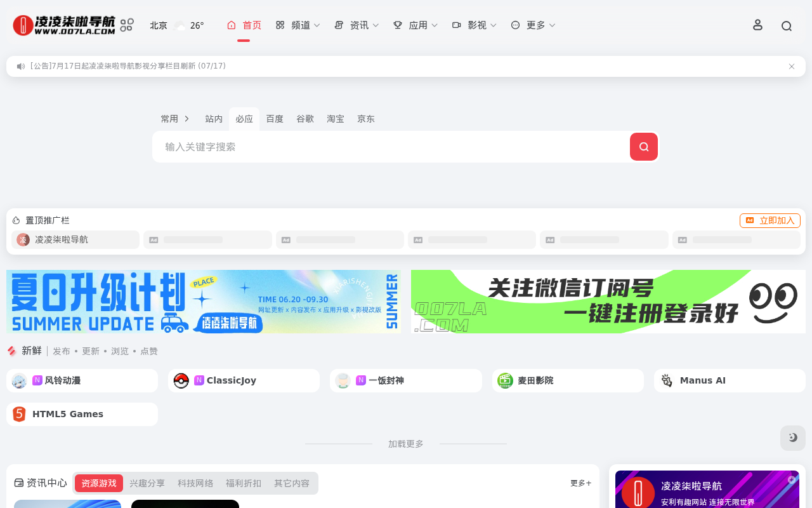
Task: Select the 百度 search engine tab
Action: (275, 119)
